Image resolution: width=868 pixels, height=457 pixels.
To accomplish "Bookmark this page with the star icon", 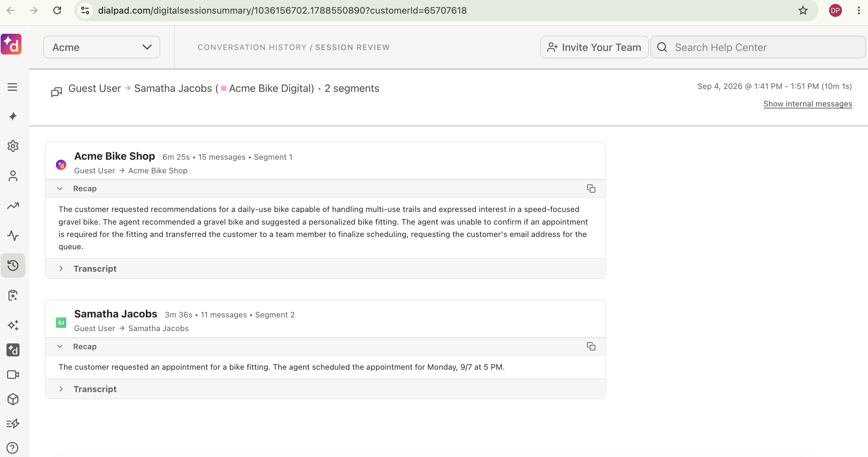I will (x=803, y=10).
